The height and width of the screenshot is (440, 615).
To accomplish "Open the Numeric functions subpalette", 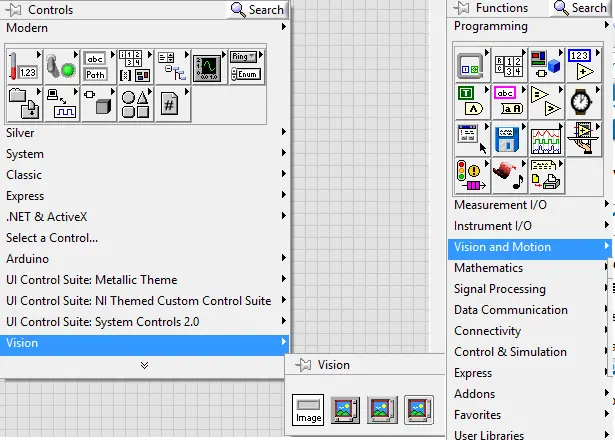I will click(x=583, y=65).
